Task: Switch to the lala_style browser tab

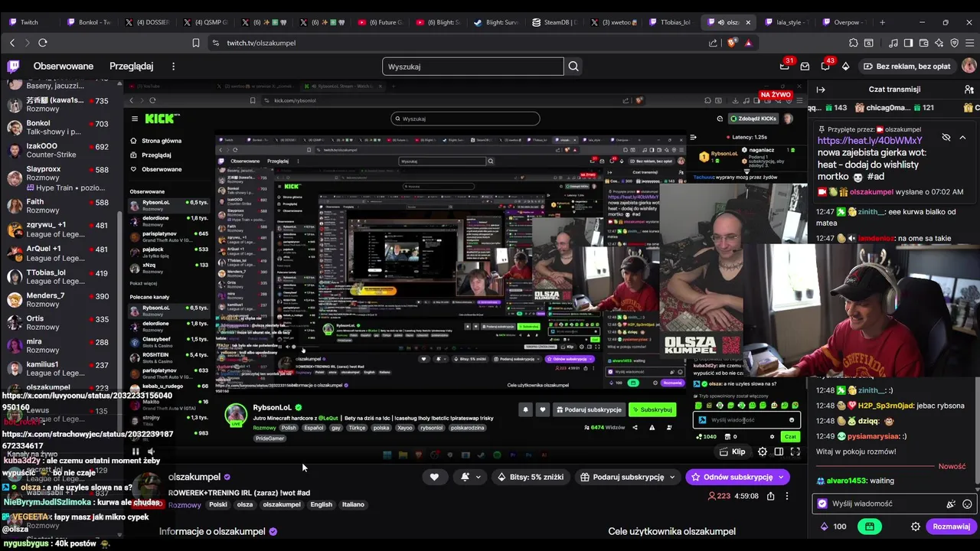Action: pyautogui.click(x=788, y=22)
